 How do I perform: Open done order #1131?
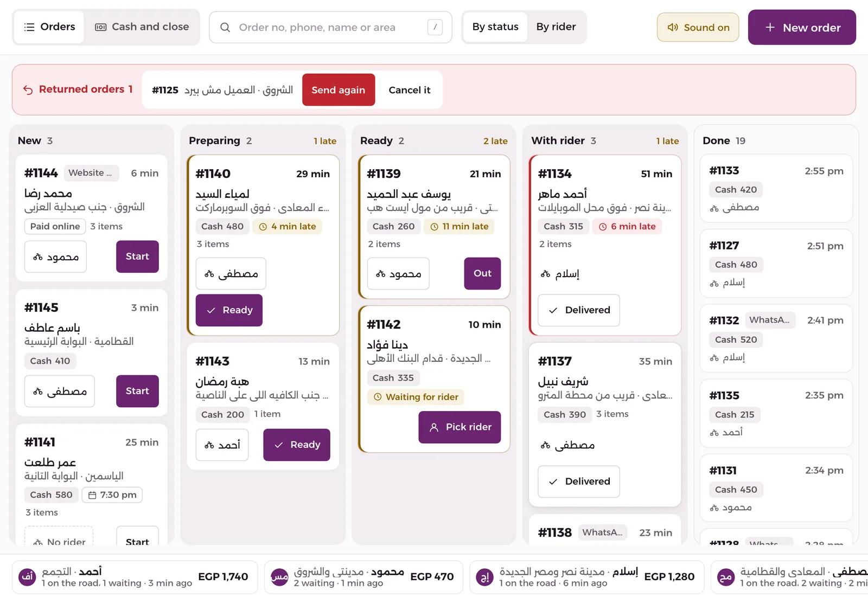(776, 488)
